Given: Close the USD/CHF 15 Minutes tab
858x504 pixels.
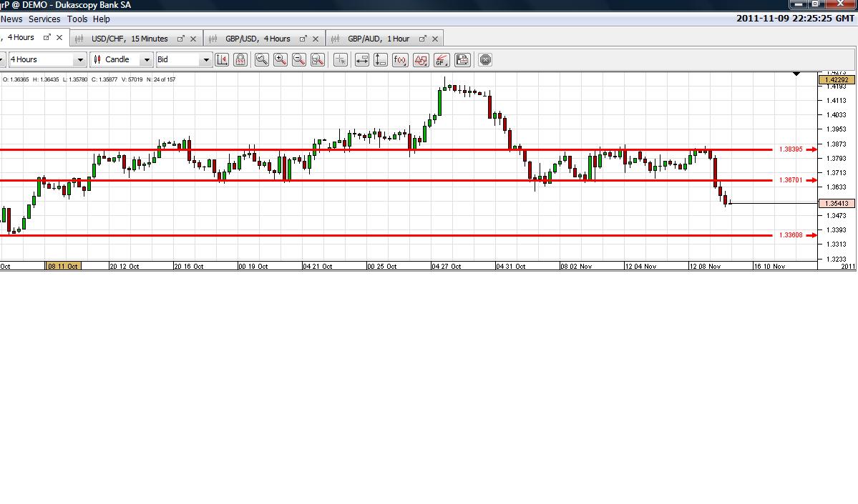Looking at the screenshot, I should [193, 39].
